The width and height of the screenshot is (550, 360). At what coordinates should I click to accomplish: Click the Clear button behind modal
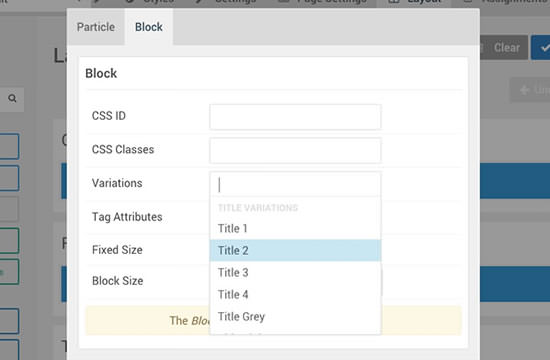click(507, 47)
